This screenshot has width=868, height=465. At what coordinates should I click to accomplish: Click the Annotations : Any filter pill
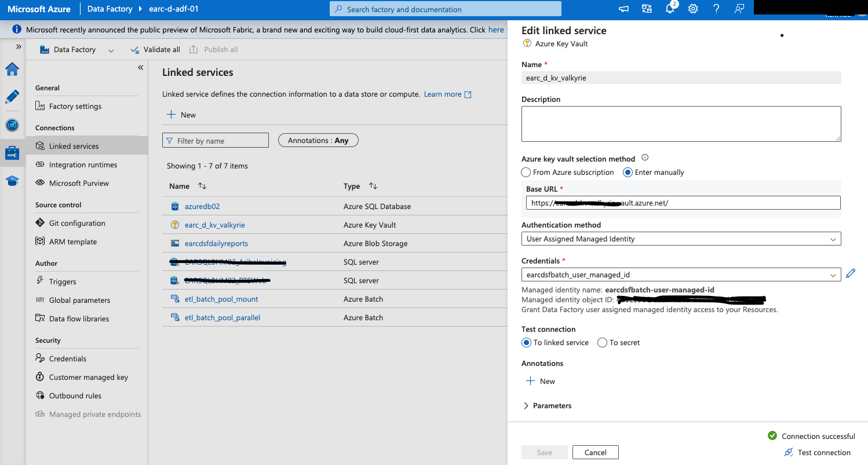[x=318, y=140]
